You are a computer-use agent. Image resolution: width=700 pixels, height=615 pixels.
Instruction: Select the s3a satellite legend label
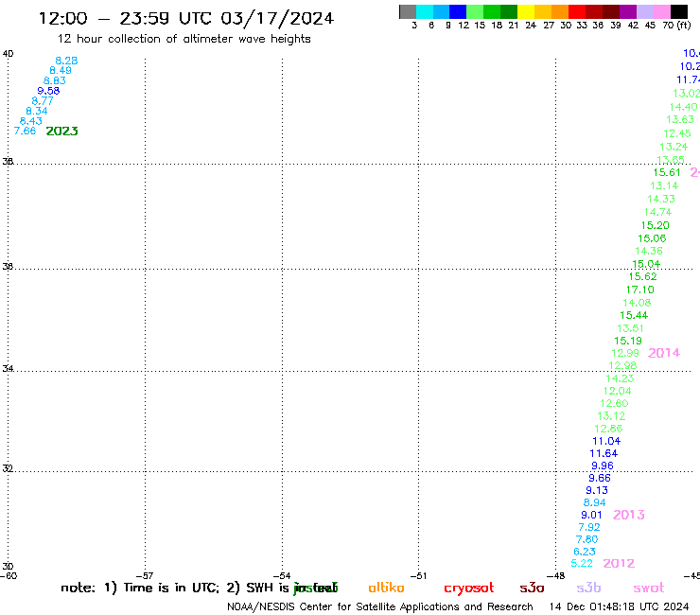coord(532,588)
